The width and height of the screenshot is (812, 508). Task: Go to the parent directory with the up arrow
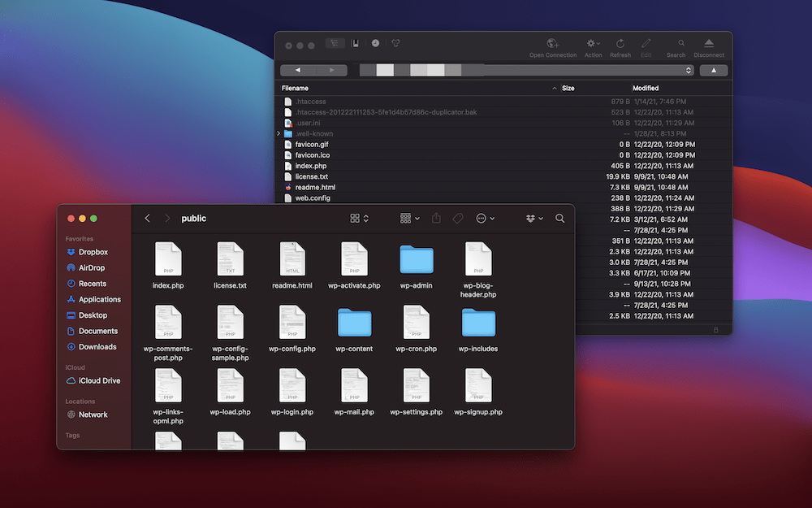[714, 71]
